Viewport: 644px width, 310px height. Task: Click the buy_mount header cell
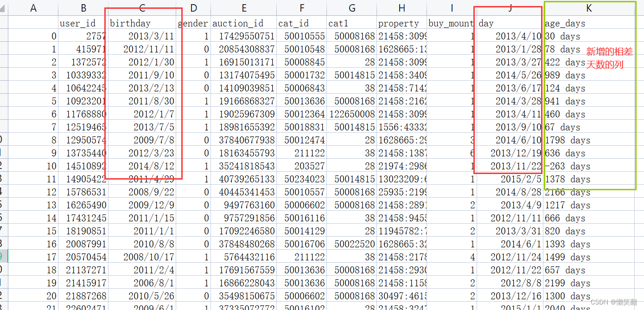(452, 23)
